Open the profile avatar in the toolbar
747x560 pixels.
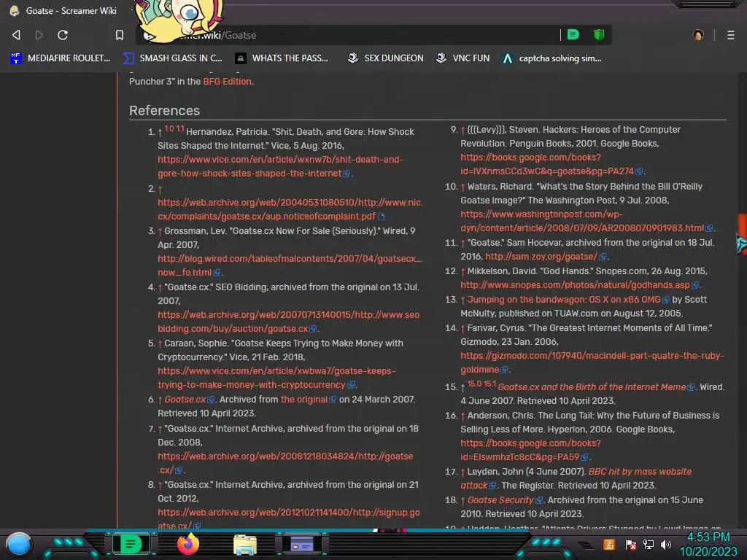point(698,35)
